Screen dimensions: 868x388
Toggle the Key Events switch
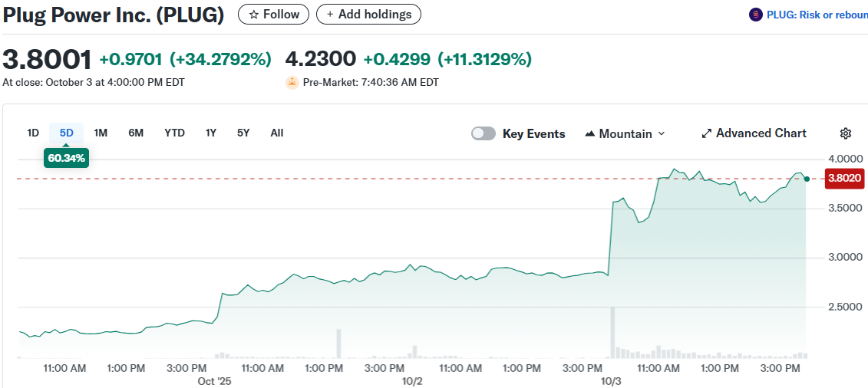(x=484, y=133)
